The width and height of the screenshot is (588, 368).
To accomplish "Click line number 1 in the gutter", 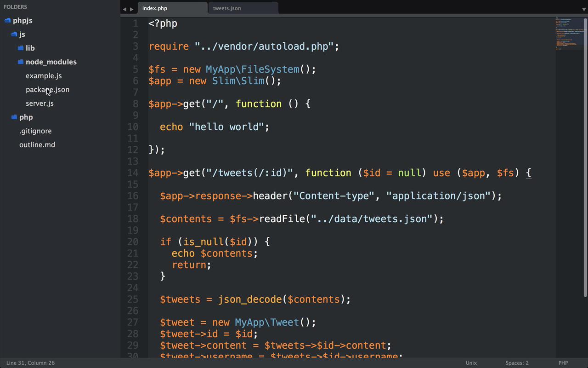I will 135,23.
